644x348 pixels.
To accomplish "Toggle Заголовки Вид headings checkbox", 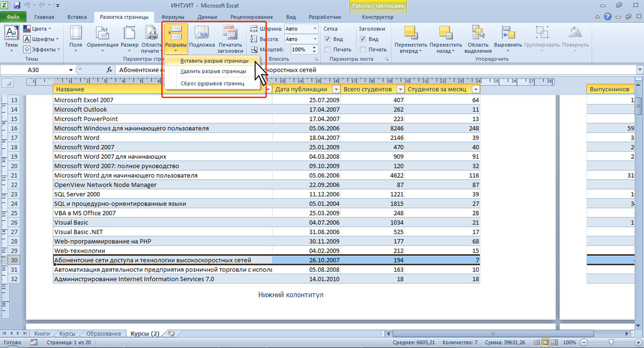I will point(363,39).
